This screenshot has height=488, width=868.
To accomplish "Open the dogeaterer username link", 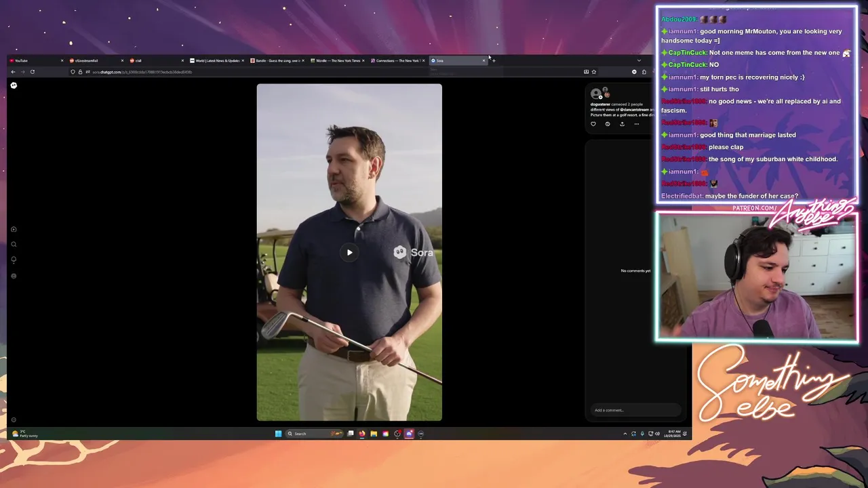I will tap(600, 104).
